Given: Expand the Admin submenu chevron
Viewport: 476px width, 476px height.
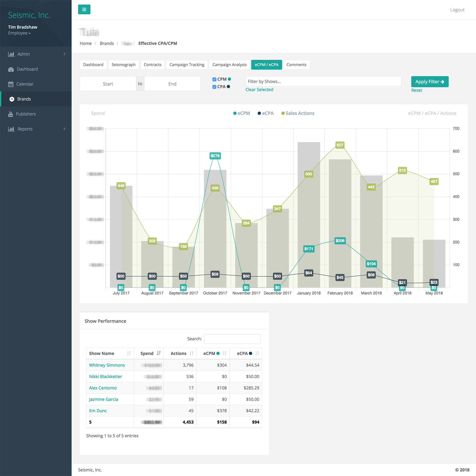Looking at the screenshot, I should [x=64, y=54].
